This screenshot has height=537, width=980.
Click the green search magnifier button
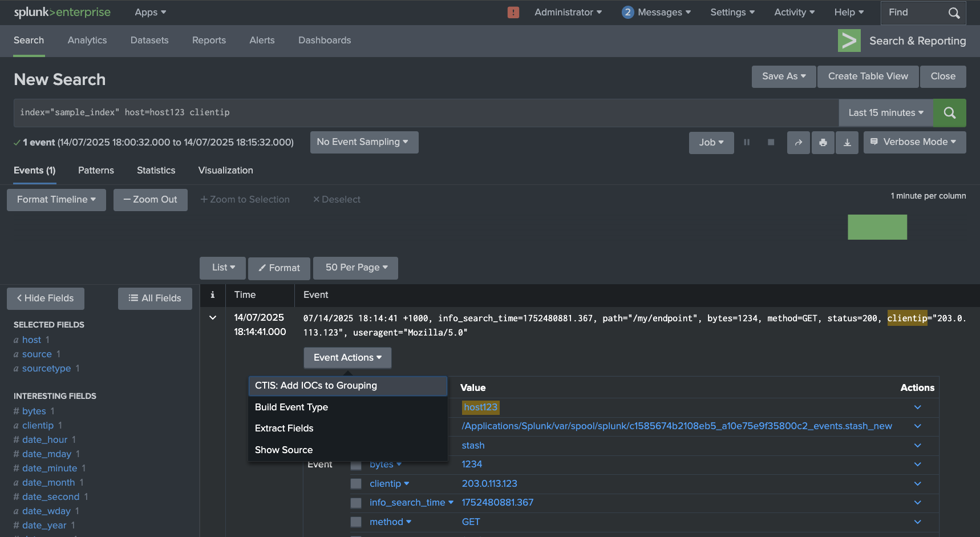click(x=949, y=113)
